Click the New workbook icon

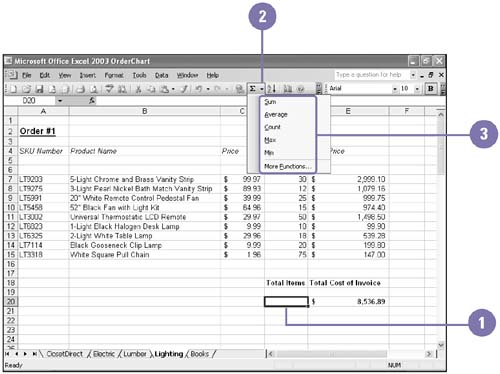point(14,89)
